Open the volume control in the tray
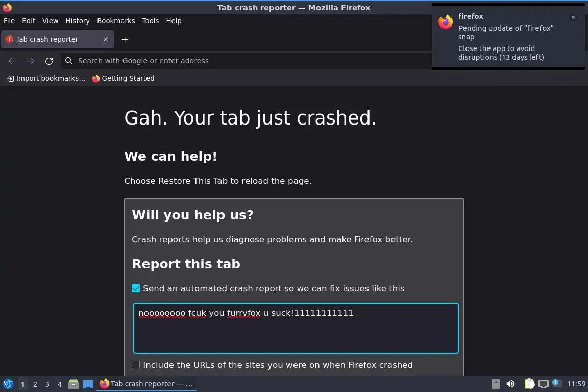The height and width of the screenshot is (392, 588). (510, 384)
